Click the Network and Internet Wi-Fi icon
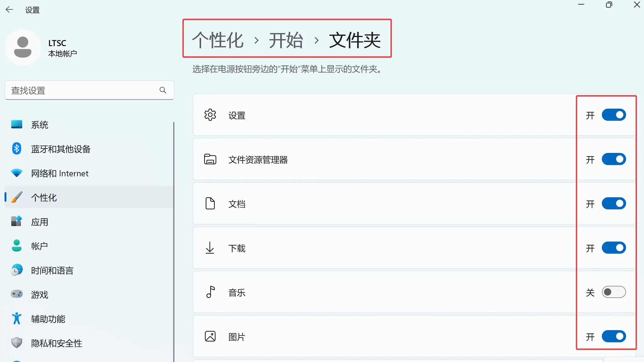This screenshot has height=362, width=644. tap(17, 173)
